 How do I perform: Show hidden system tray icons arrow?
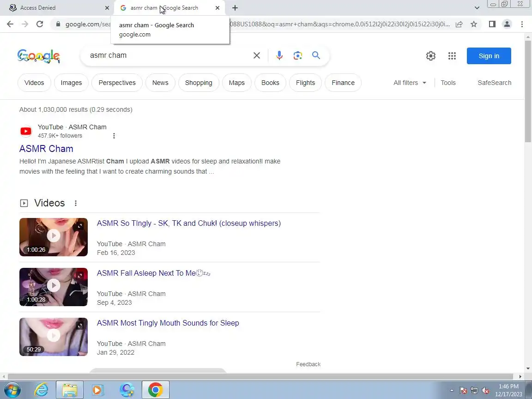click(452, 391)
